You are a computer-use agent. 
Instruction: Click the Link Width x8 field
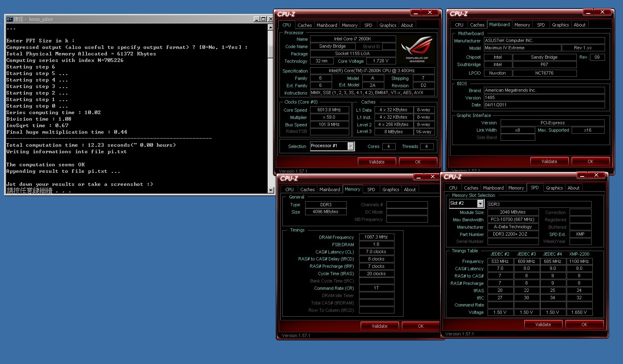tap(517, 130)
